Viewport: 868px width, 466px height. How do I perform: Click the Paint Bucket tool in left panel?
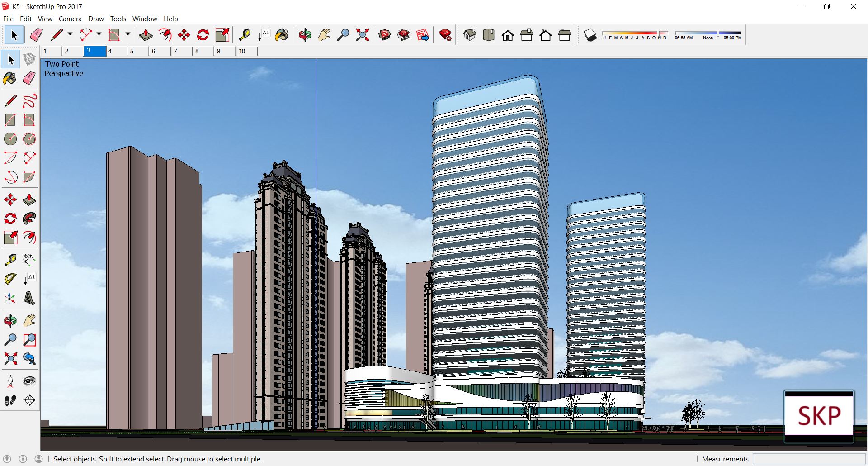pyautogui.click(x=10, y=79)
